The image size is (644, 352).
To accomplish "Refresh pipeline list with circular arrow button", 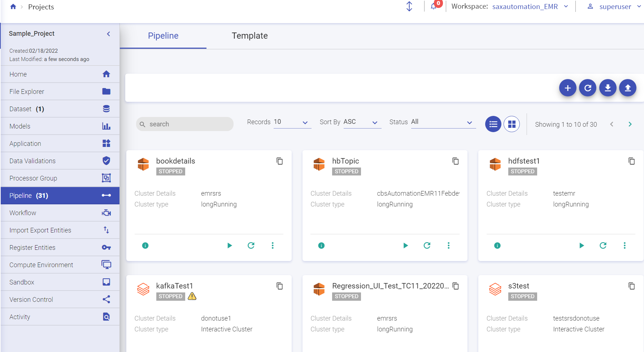I will coord(588,88).
